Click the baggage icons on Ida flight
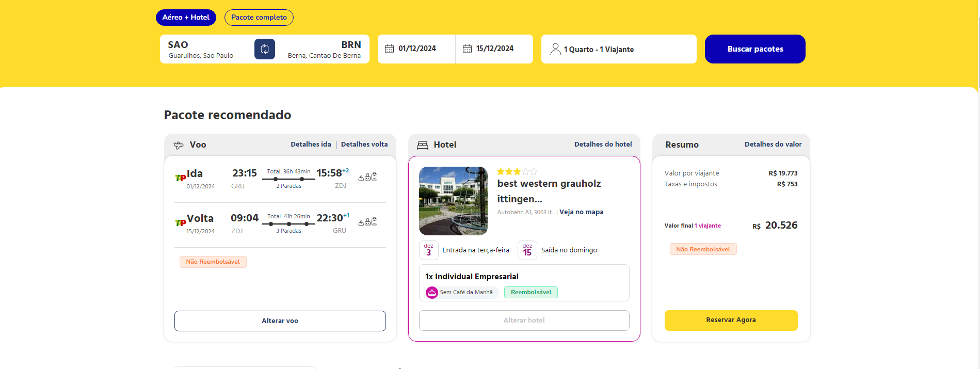Screen dimensions: 980x369 tap(368, 177)
